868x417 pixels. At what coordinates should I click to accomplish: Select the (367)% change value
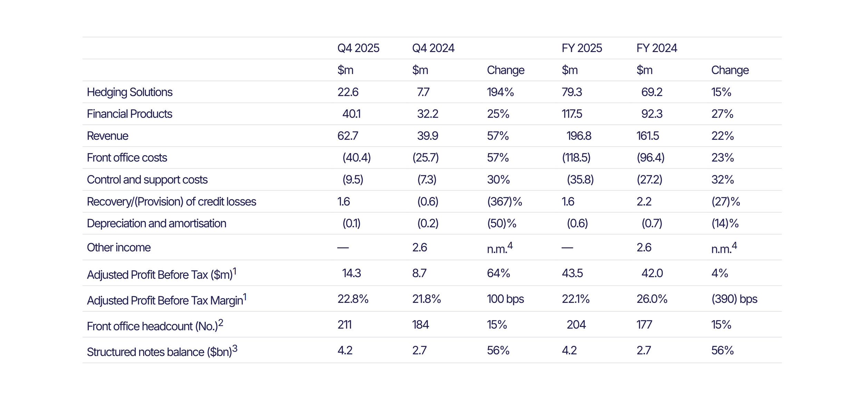tap(504, 201)
